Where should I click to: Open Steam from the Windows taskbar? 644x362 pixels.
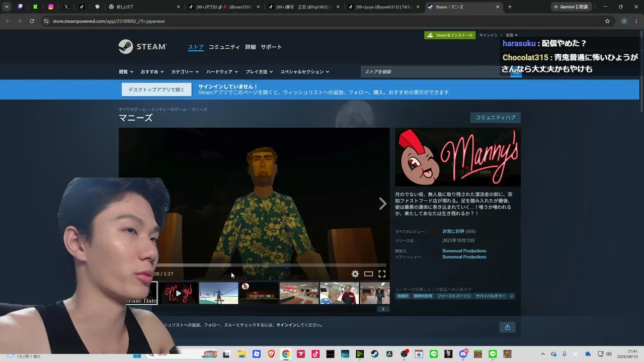[x=374, y=354]
